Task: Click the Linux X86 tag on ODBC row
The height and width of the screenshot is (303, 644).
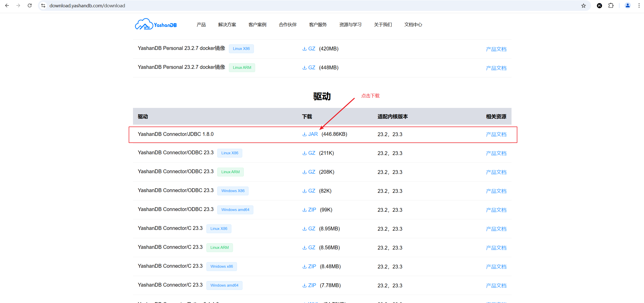Action: [x=229, y=153]
